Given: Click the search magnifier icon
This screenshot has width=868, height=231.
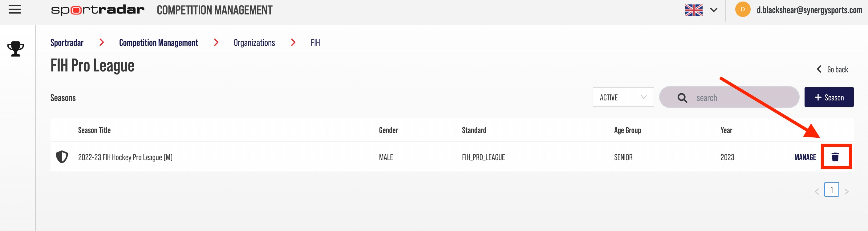Looking at the screenshot, I should tap(682, 98).
